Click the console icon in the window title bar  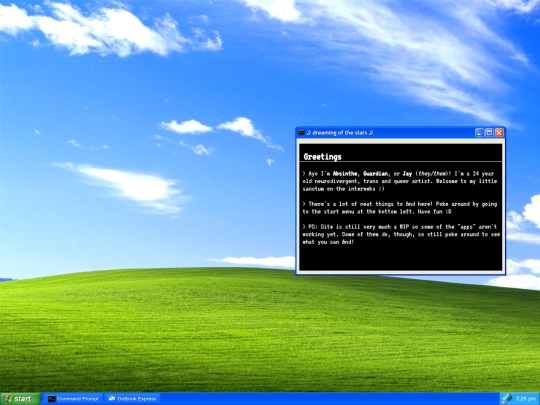(x=301, y=133)
